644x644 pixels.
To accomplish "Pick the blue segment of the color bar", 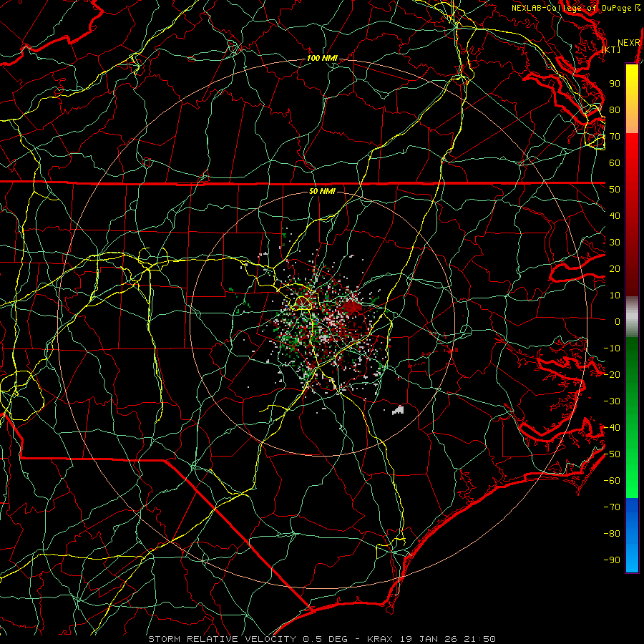I will 632,535.
